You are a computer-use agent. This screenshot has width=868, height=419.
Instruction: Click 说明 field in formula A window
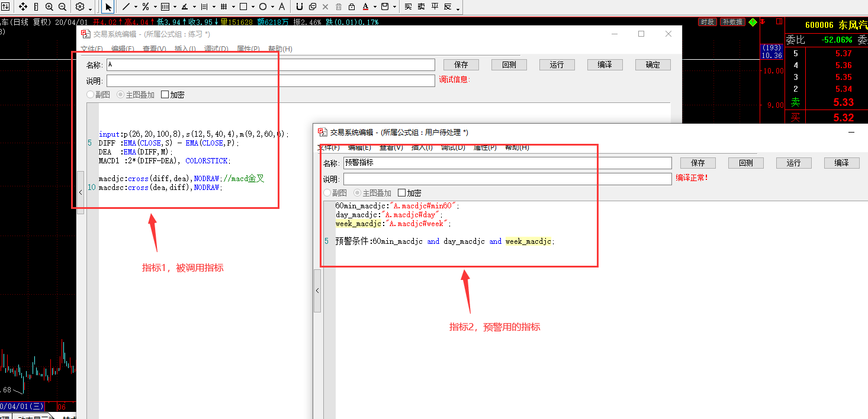tap(271, 80)
